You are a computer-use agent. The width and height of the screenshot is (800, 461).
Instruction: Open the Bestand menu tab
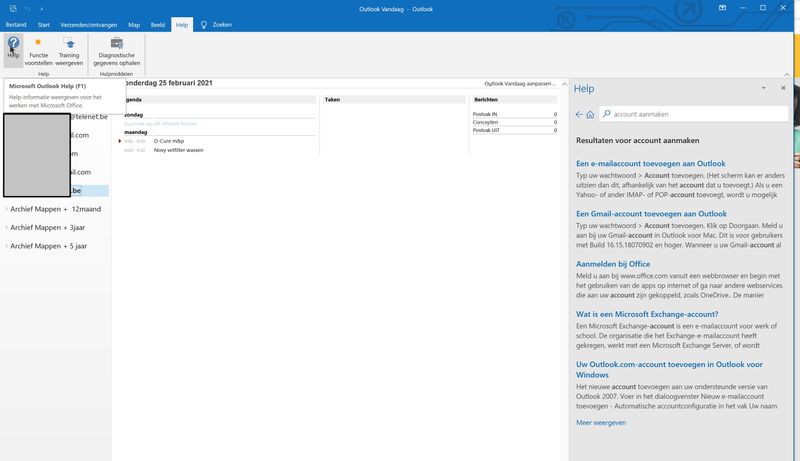pos(16,24)
